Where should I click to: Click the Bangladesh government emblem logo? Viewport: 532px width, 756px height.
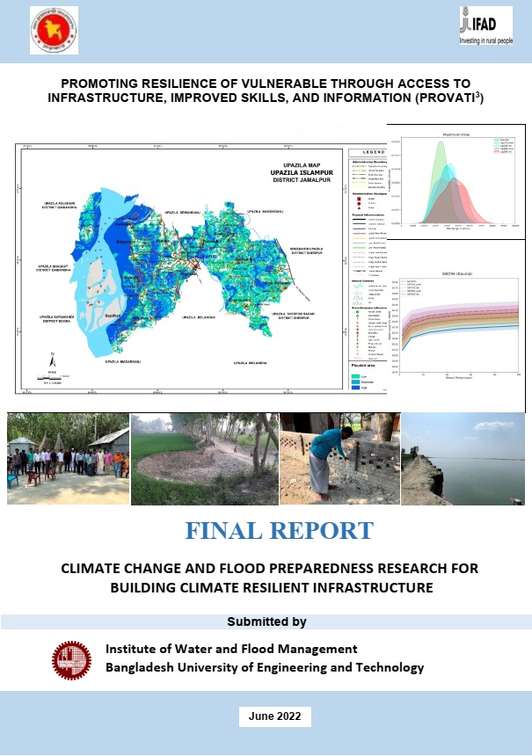tap(53, 29)
